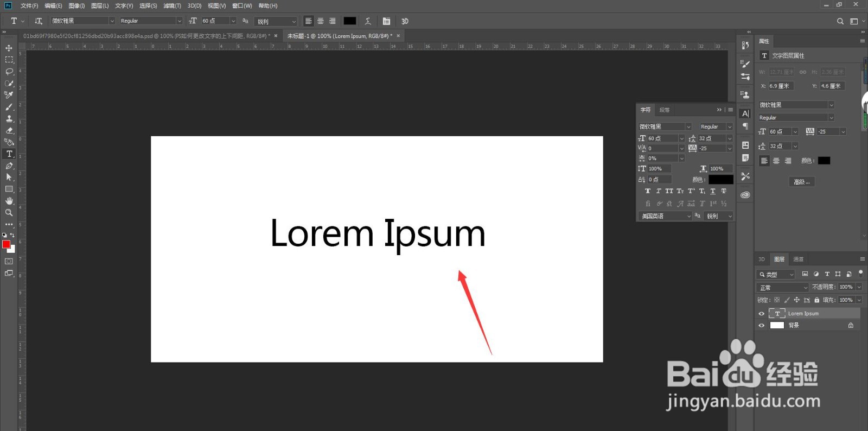Switch to the 通道 tab
The width and height of the screenshot is (868, 431).
(x=798, y=259)
